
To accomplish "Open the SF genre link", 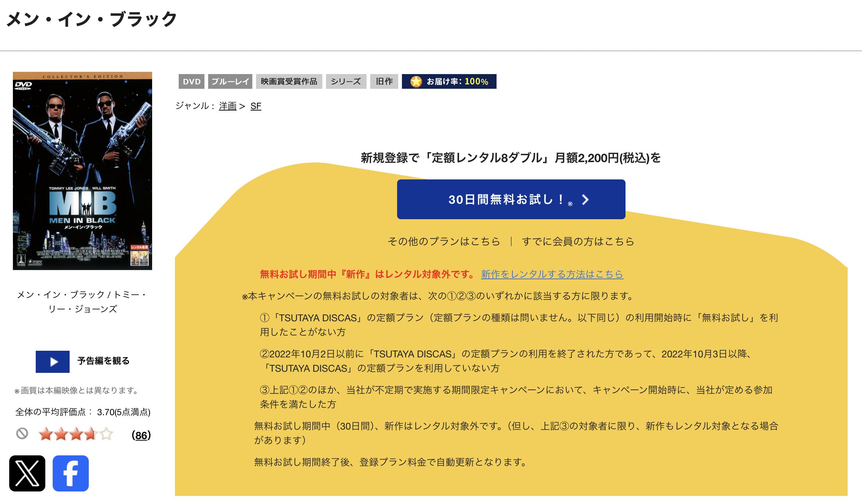I will pos(256,106).
